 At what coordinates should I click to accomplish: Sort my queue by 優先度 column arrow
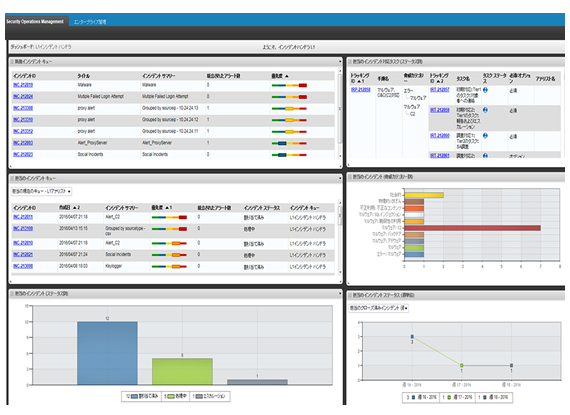[x=166, y=208]
